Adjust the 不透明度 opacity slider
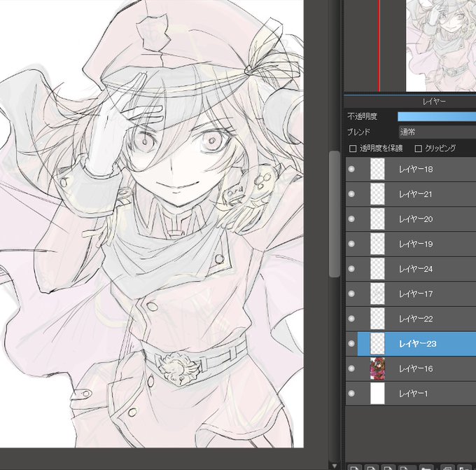Screen dimensions: 476x470 tap(437, 116)
